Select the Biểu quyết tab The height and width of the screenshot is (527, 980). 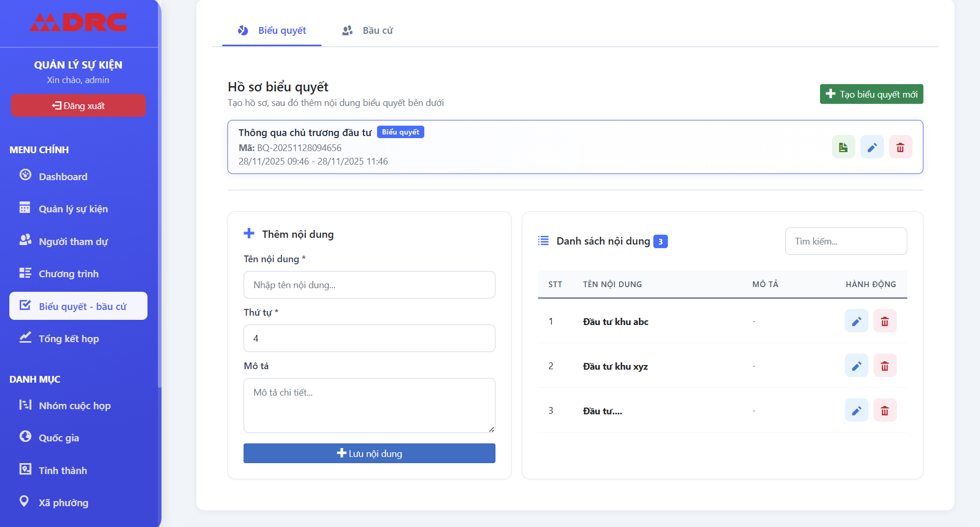click(x=272, y=31)
